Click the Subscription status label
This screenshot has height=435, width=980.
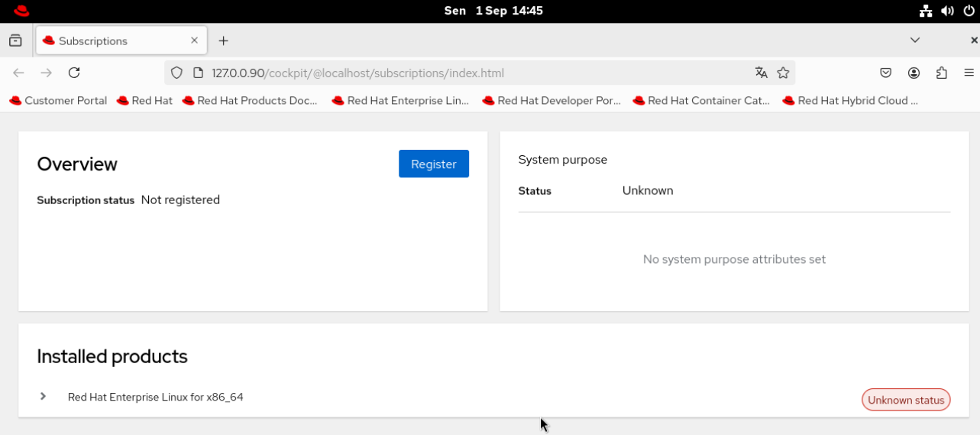pos(86,200)
